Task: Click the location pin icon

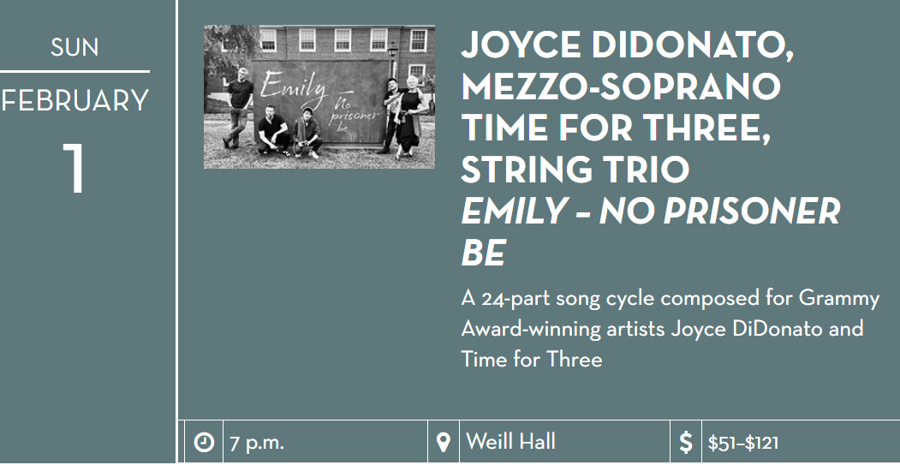Action: (444, 442)
